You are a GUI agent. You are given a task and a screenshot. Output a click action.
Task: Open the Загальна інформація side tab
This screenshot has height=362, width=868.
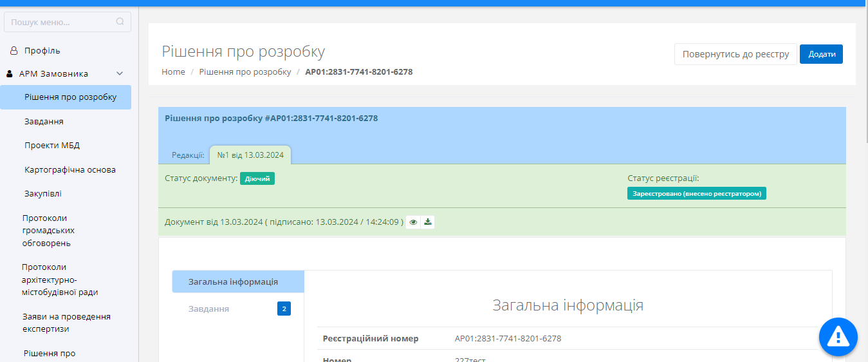click(233, 282)
